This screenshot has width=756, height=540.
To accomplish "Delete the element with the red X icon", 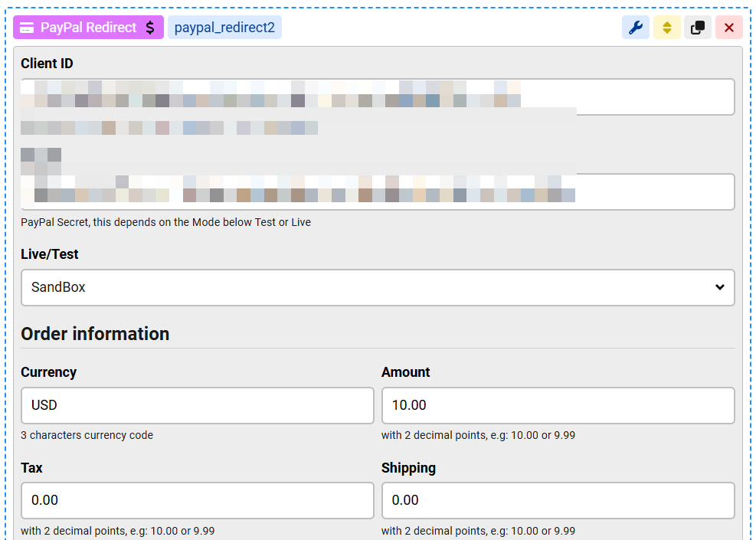I will tap(728, 27).
